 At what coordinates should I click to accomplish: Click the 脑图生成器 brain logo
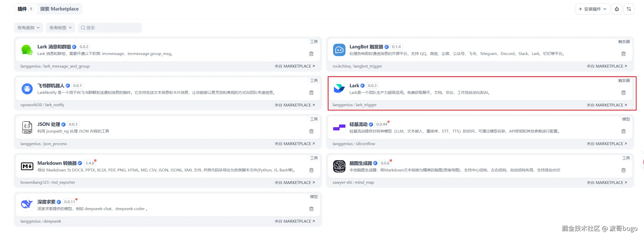[x=339, y=166]
